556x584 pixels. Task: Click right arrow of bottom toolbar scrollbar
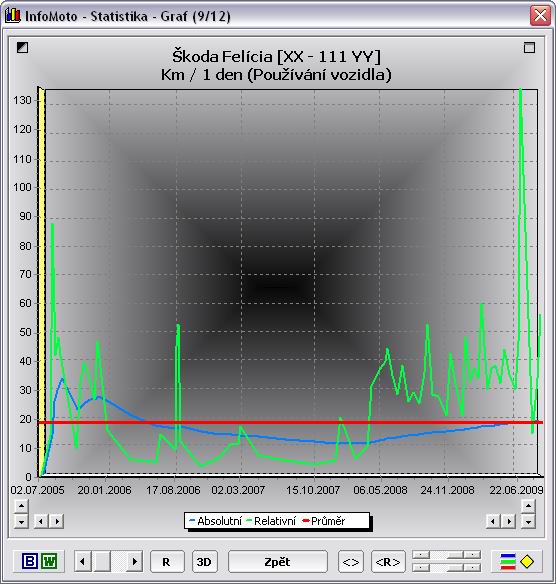click(135, 561)
